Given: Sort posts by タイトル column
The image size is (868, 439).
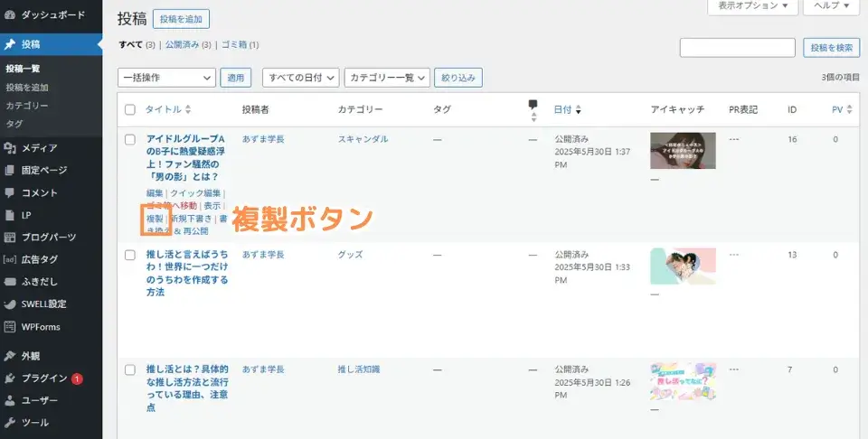Looking at the screenshot, I should [x=168, y=109].
